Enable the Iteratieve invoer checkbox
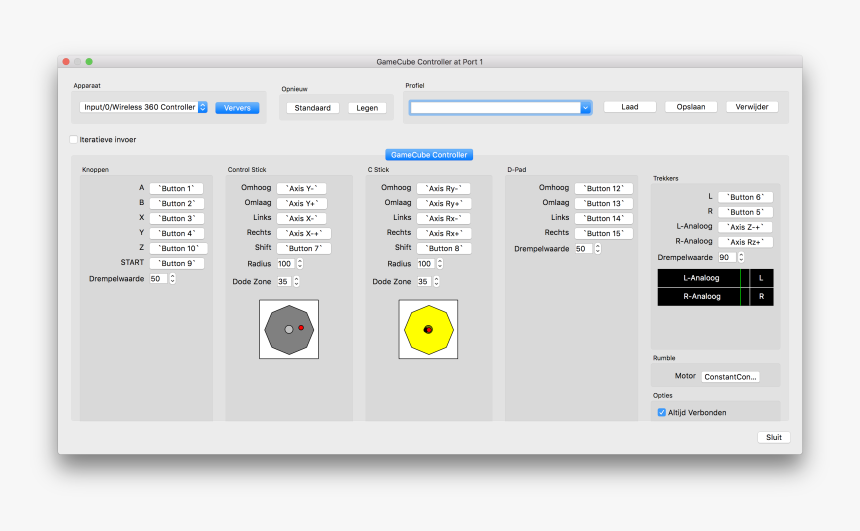Screen dimensions: 860x531 [73, 139]
